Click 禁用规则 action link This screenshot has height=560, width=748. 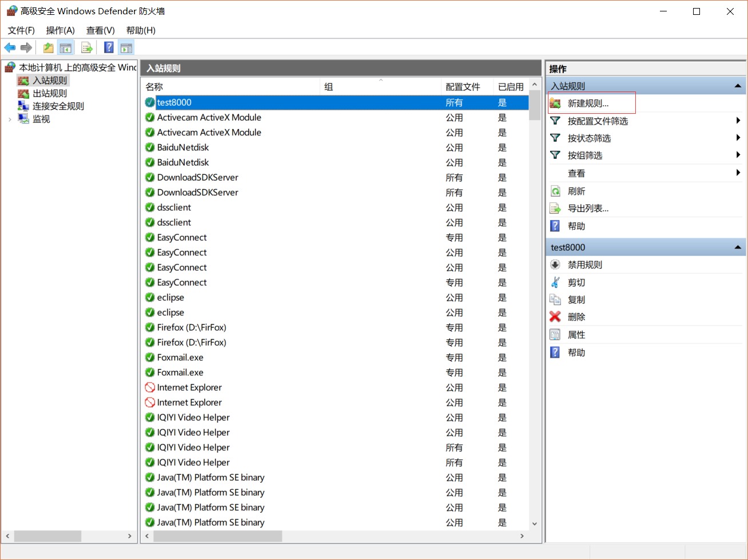[584, 265]
